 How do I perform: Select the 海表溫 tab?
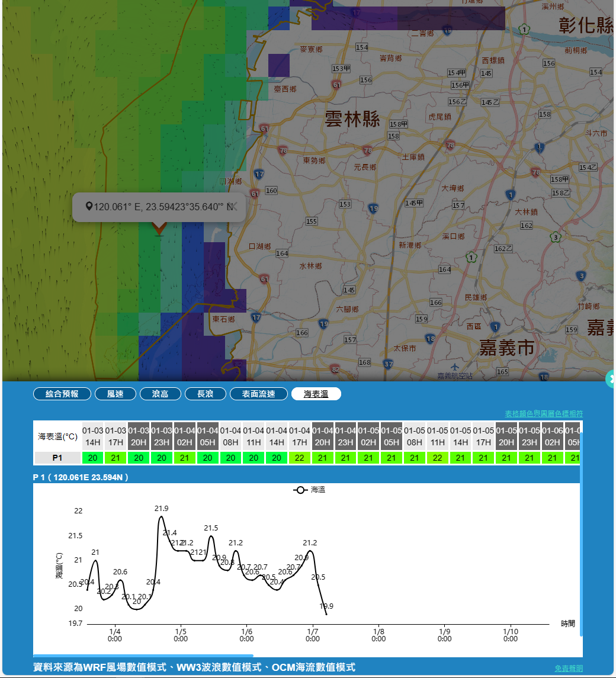click(x=316, y=394)
